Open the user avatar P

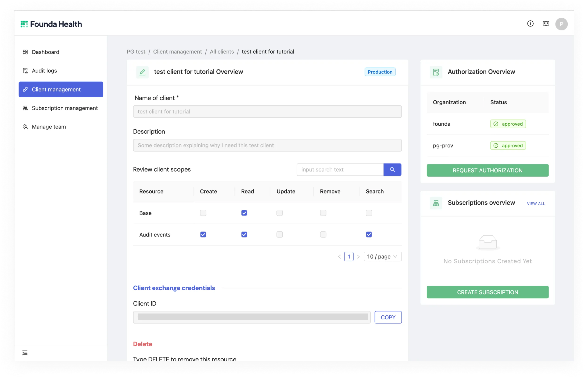tap(561, 24)
